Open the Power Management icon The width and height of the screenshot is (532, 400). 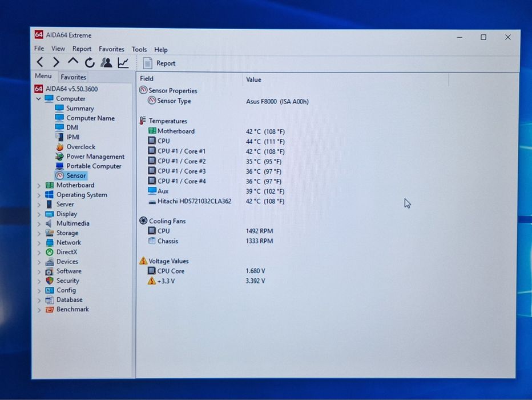point(59,156)
